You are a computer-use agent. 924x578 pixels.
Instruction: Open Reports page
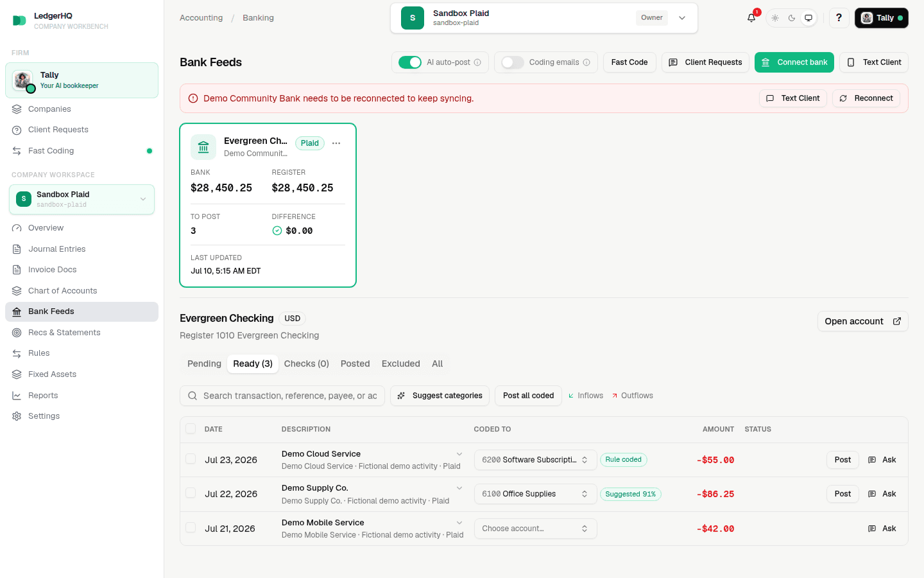(81, 396)
